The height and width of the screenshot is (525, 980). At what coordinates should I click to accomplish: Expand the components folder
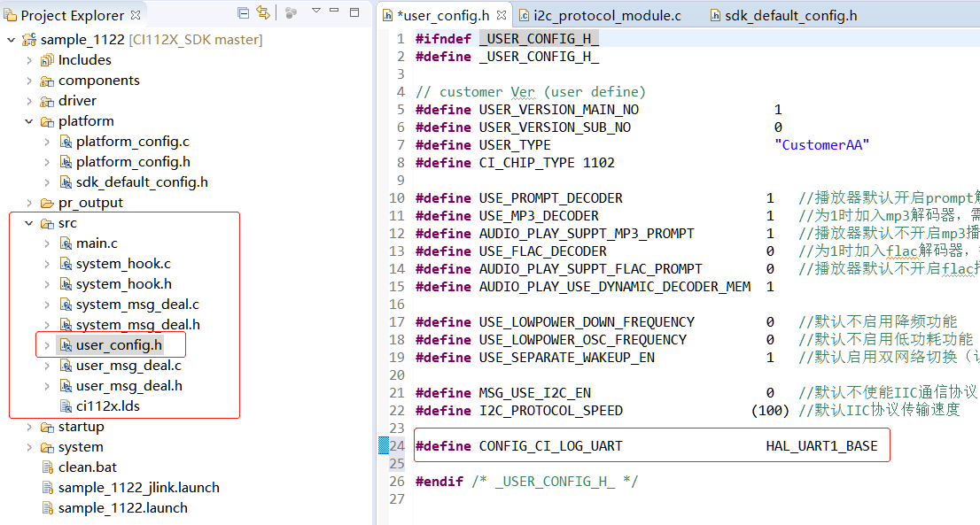click(x=28, y=81)
